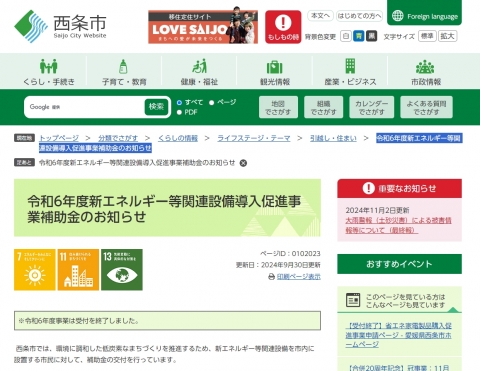Click the 重要なお知らせ header
The width and height of the screenshot is (480, 371).
coord(399,188)
